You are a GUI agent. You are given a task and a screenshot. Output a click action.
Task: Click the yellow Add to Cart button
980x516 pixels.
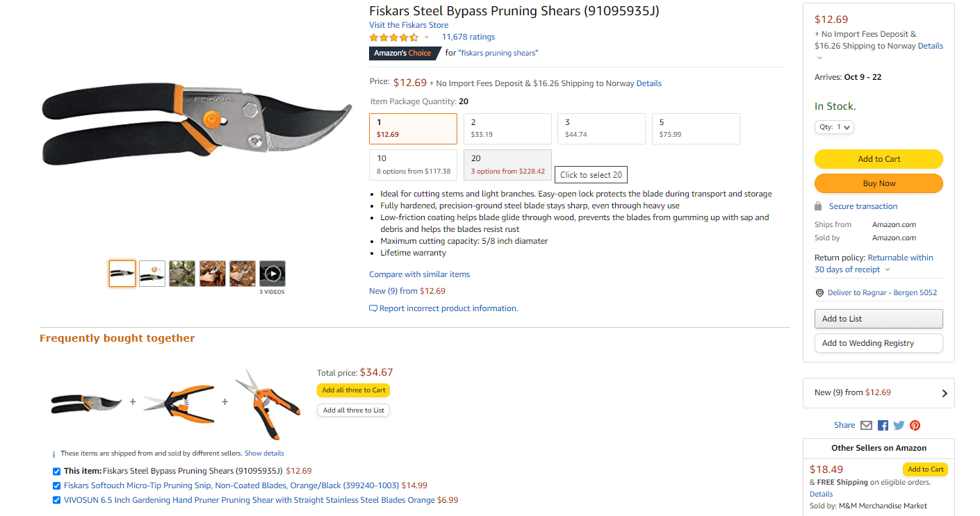point(879,159)
